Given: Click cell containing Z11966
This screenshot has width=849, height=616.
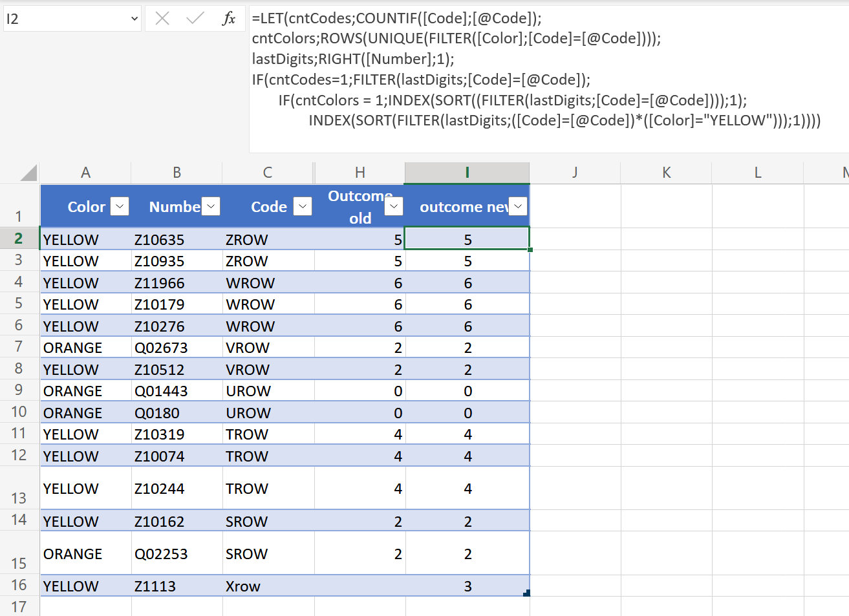Looking at the screenshot, I should pos(177,282).
